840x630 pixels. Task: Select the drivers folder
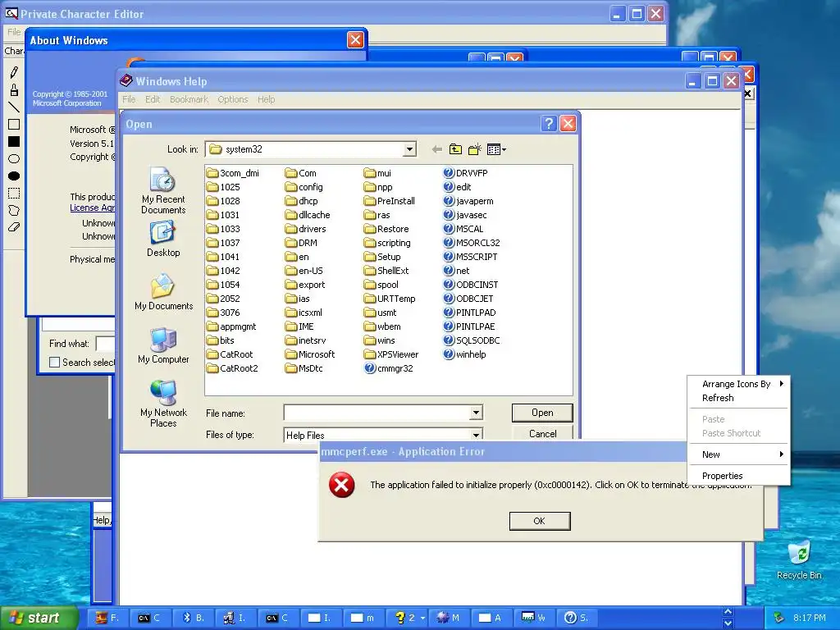[x=305, y=229]
